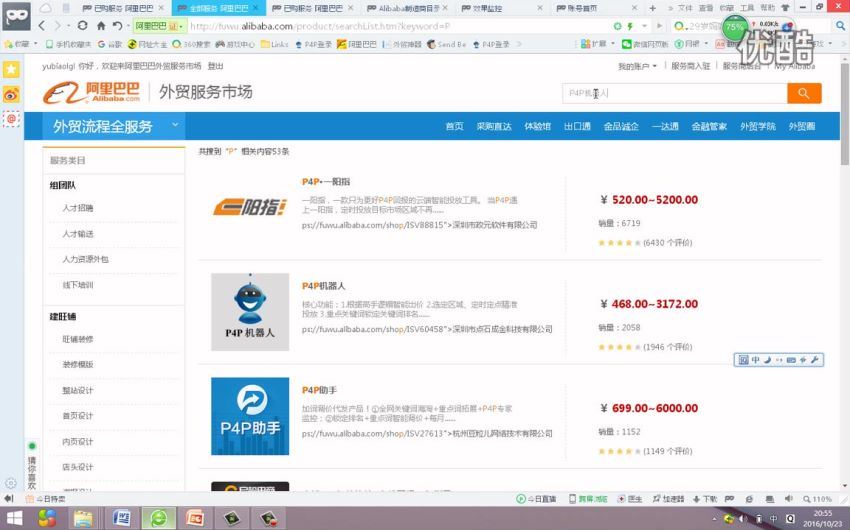Click the orange search magnifier button
Viewport: 850px width, 530px height.
(x=803, y=93)
